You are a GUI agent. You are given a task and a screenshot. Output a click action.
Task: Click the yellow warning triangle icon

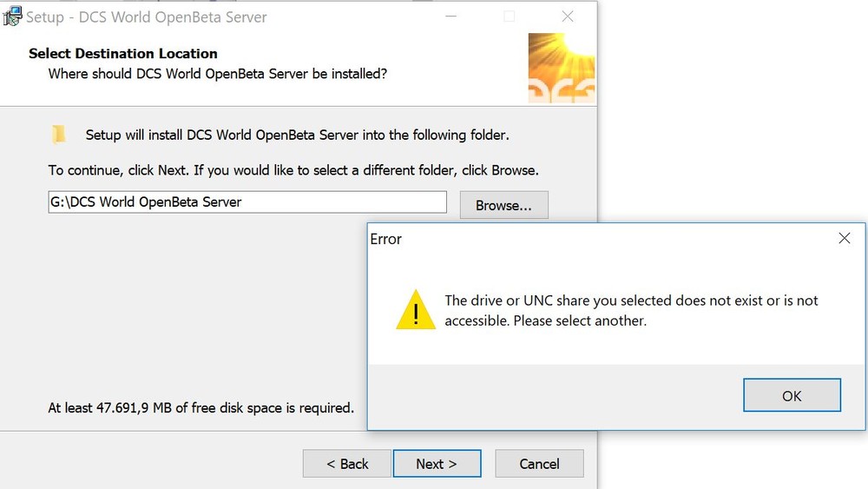[416, 310]
